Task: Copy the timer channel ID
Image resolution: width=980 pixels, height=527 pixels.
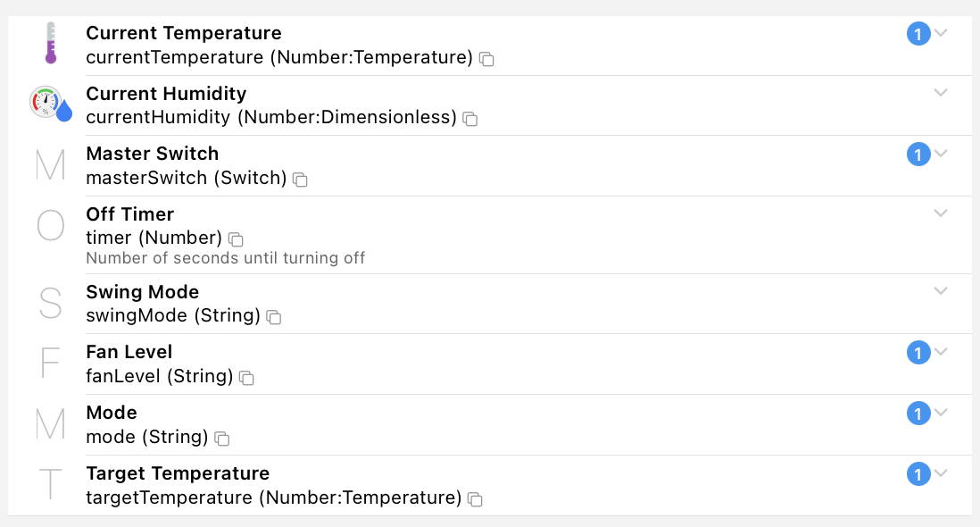Action: 236,239
